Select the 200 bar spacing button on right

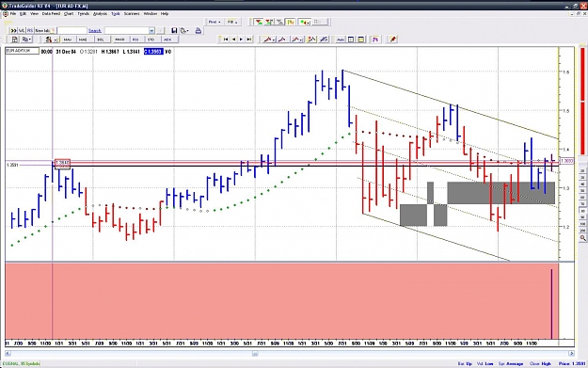click(x=582, y=230)
